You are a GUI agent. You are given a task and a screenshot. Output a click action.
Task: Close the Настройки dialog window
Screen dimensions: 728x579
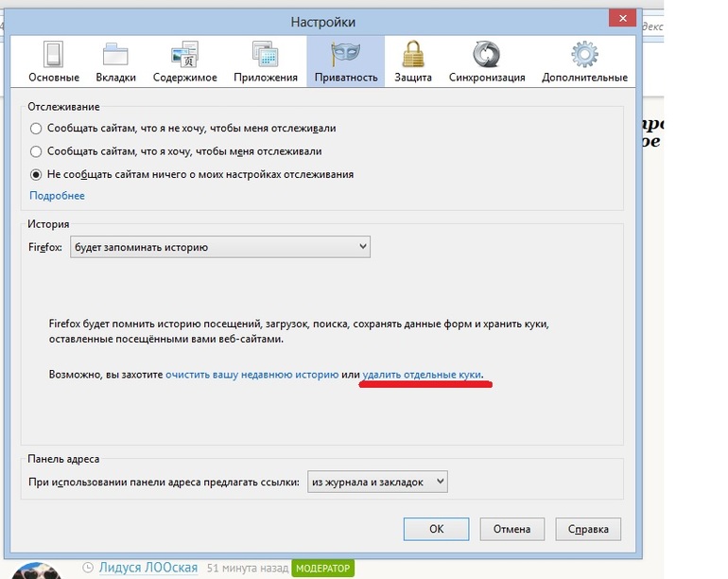click(x=618, y=19)
